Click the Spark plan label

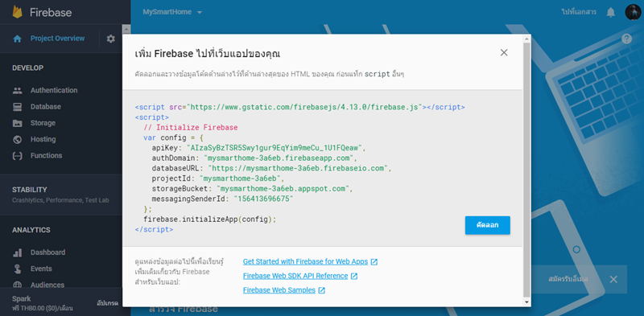(22, 299)
